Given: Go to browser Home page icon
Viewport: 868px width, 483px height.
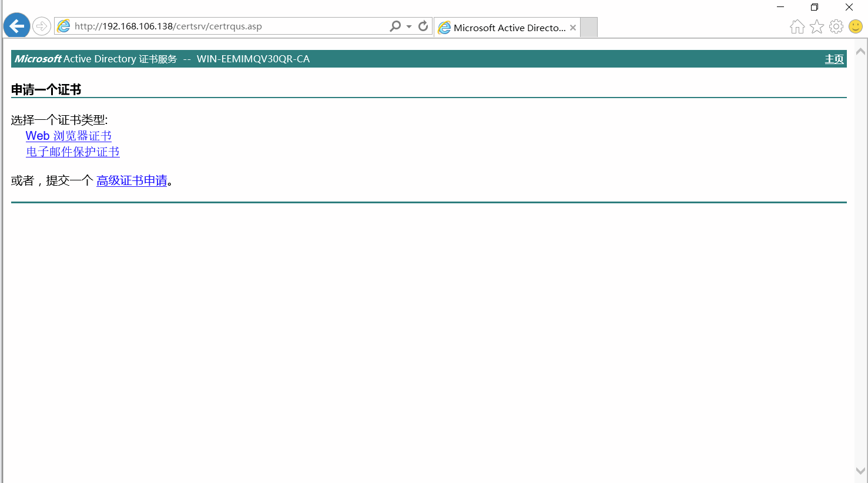Looking at the screenshot, I should [x=797, y=26].
